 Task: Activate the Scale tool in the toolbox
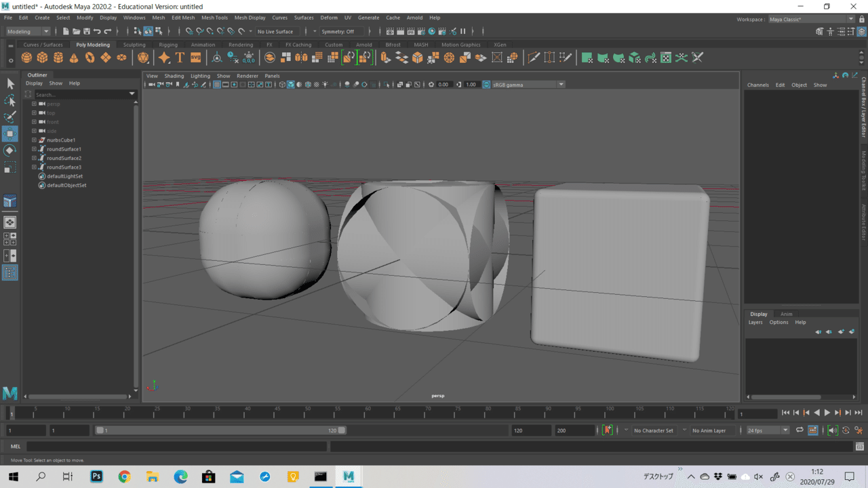point(10,167)
